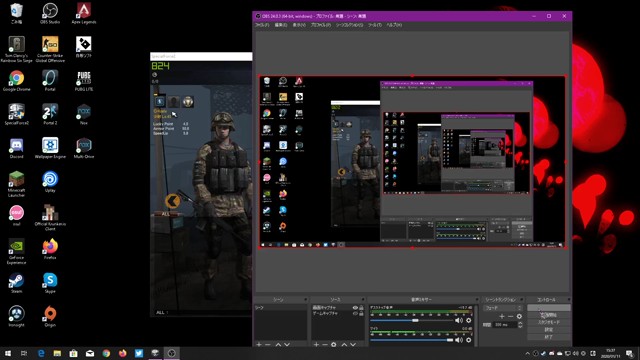Open gear settings for microphone audio channel
The image size is (640, 360).
pos(469,340)
